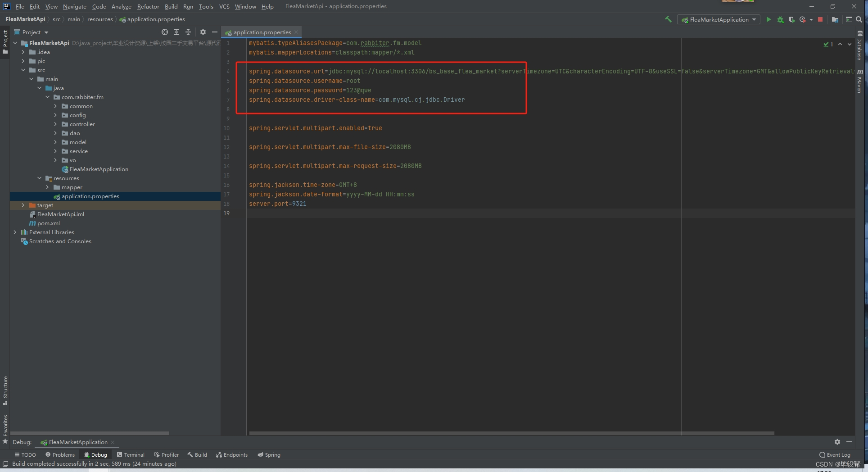Close the application.properties editor tab
The image size is (868, 472).
coord(296,32)
